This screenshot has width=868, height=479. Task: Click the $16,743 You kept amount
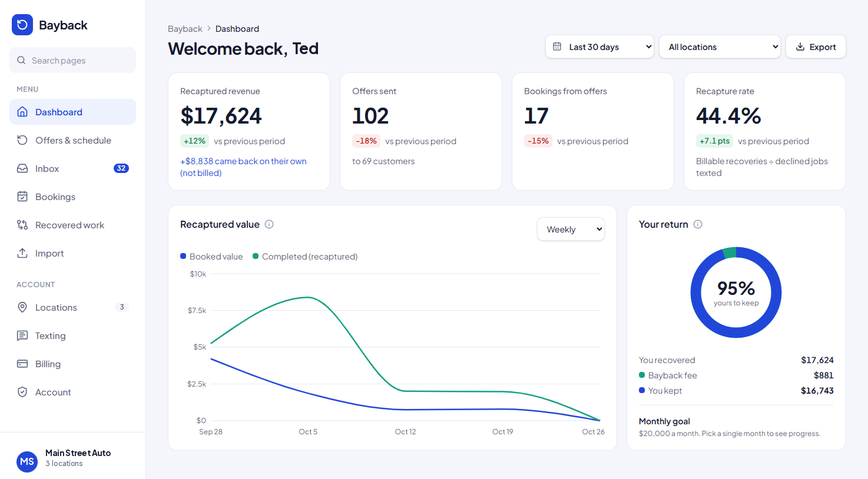click(817, 390)
